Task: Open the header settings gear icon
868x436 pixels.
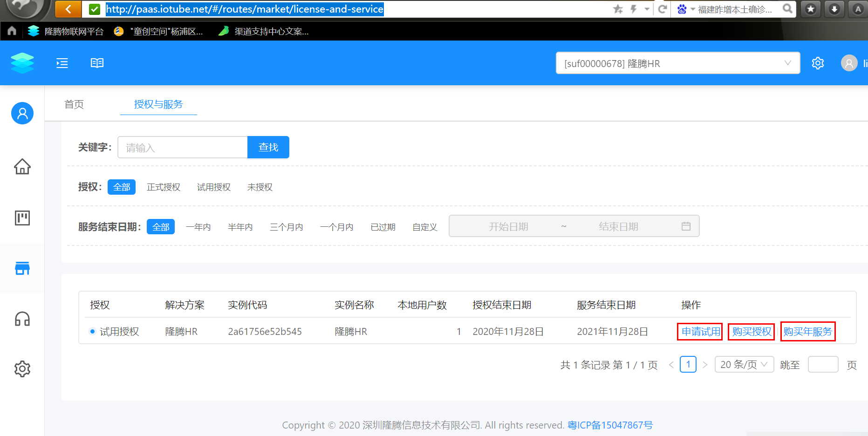Action: (x=818, y=63)
